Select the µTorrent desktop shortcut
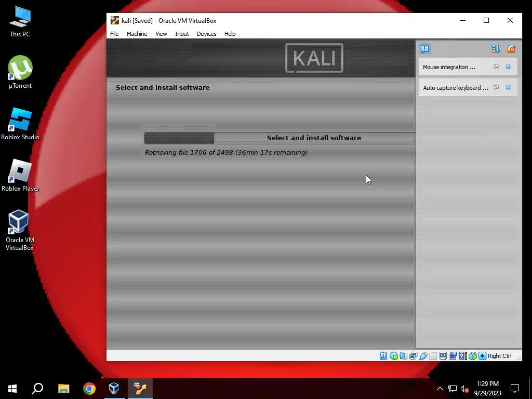 point(20,72)
